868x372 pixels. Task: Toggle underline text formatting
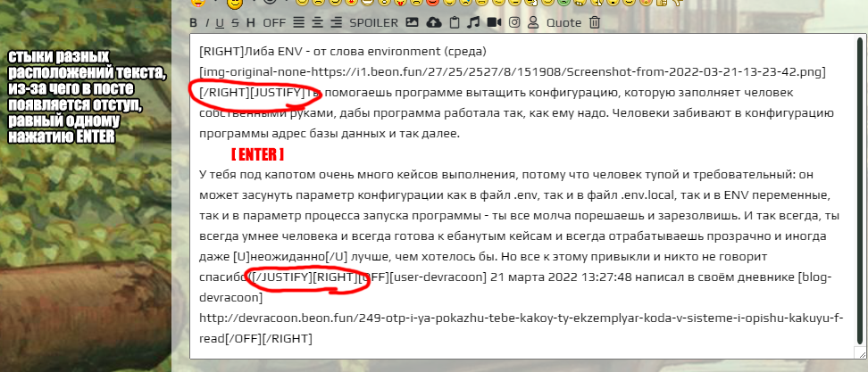point(221,22)
